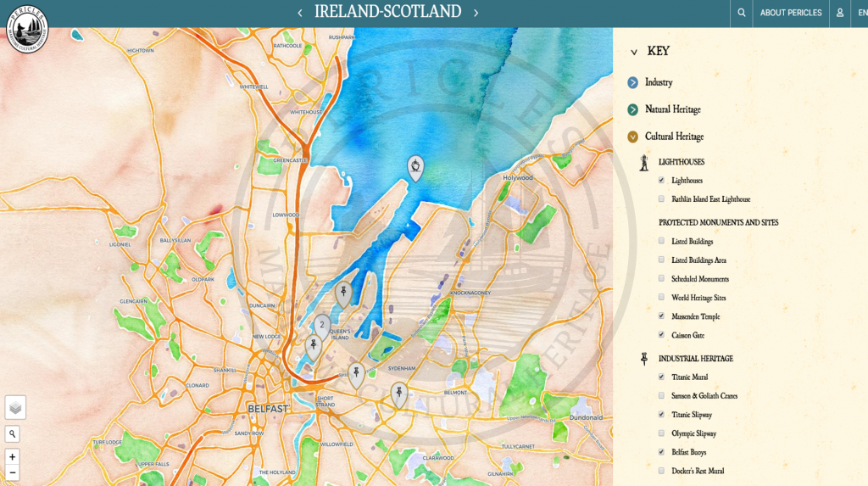The width and height of the screenshot is (868, 486).
Task: Click the IRELAND-SCOTLAND title
Action: 387,12
